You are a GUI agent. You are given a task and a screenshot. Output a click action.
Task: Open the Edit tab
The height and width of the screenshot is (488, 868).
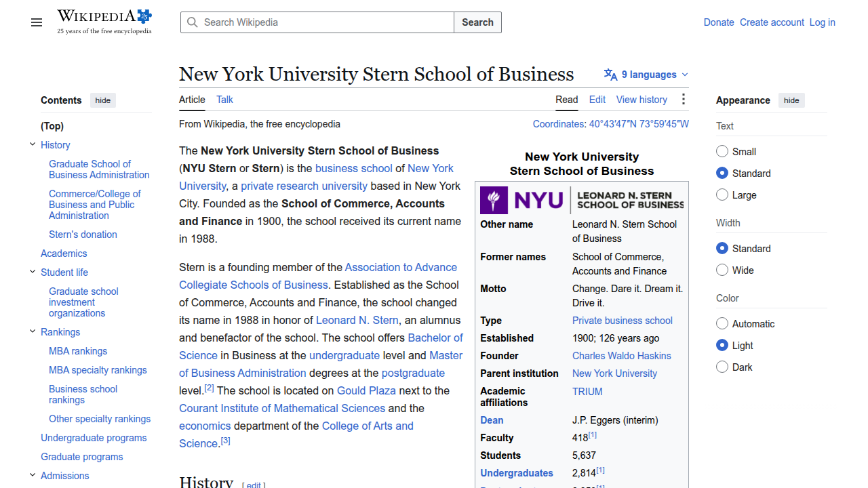597,100
